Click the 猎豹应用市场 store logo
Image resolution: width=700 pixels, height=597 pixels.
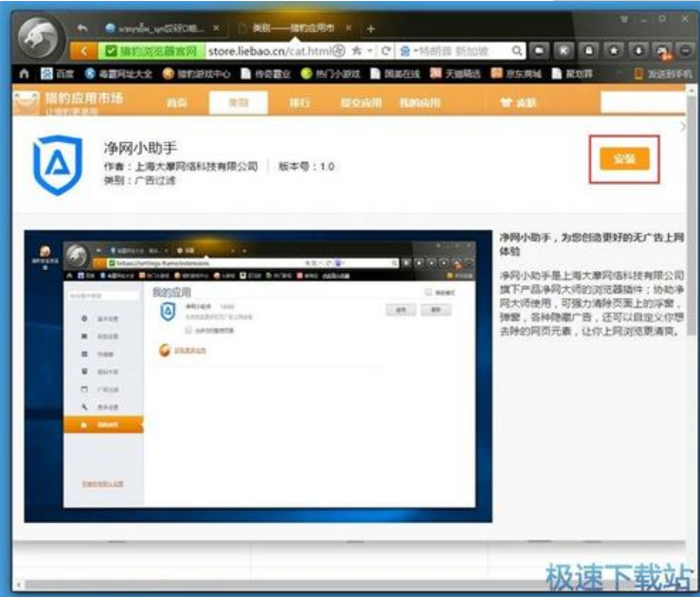[69, 103]
